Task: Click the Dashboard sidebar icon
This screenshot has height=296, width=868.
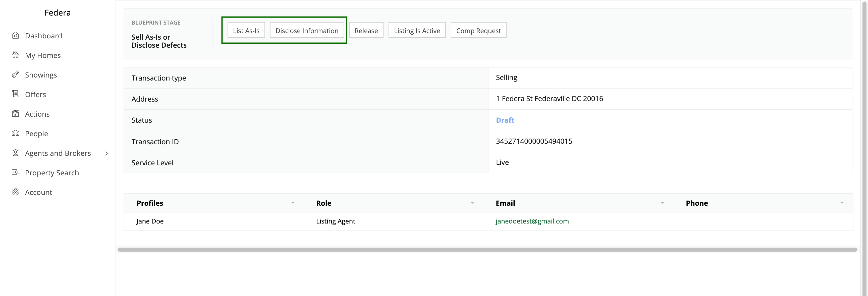Action: 16,35
